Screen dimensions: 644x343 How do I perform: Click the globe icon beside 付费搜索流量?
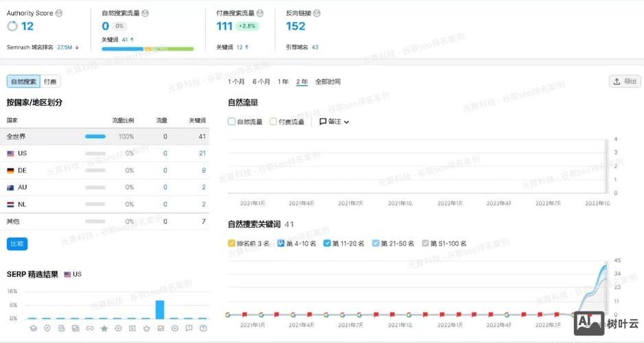[x=260, y=13]
